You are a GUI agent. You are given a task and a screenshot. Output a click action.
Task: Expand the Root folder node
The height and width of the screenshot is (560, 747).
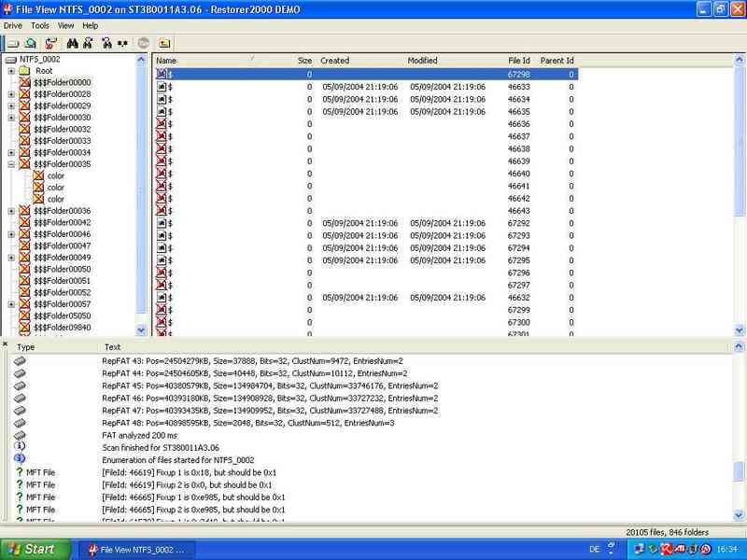11,71
